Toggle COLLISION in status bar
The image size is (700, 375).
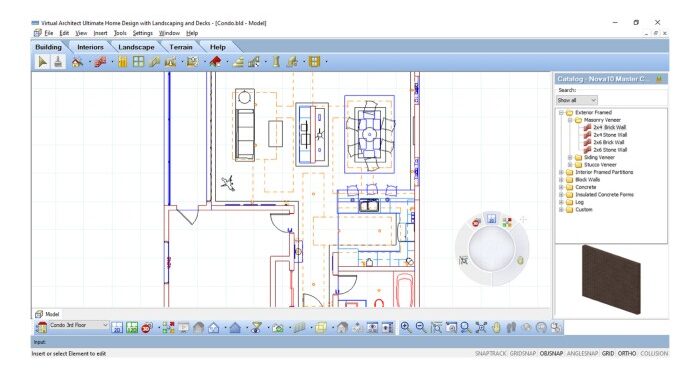coord(654,354)
